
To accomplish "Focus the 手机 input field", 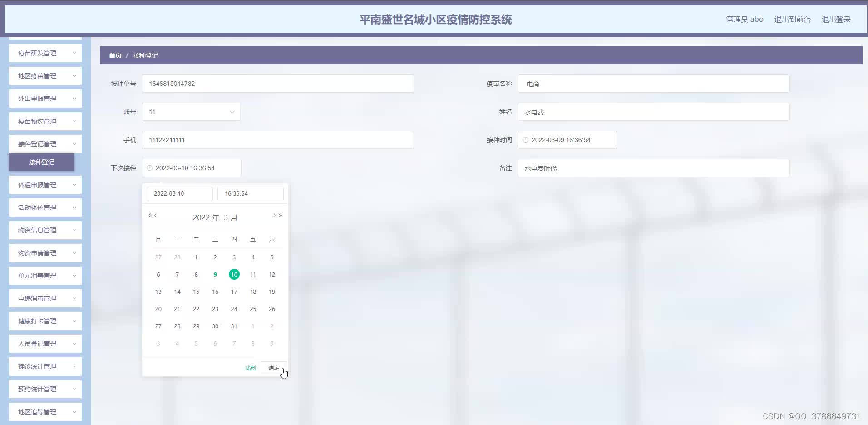I will point(278,140).
